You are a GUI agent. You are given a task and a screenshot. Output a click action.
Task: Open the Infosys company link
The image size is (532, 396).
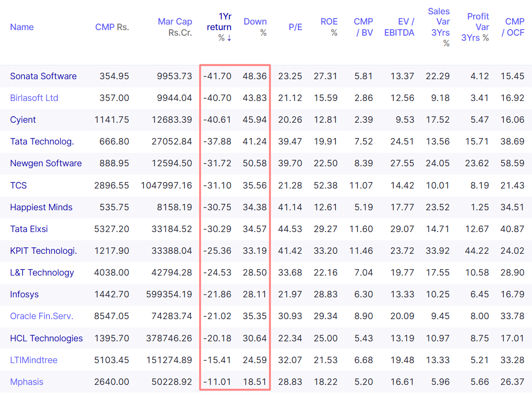coord(25,294)
